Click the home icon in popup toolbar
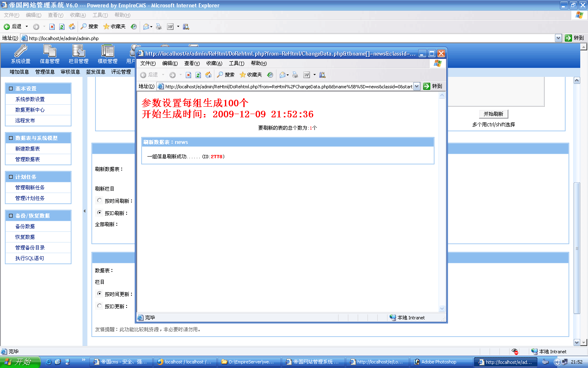Viewport: 588px width, 368px height. tap(208, 75)
